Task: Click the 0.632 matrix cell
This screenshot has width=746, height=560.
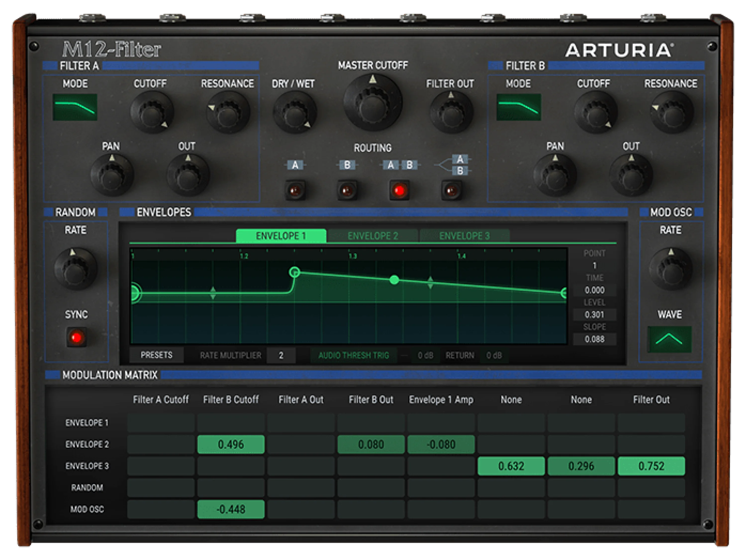Action: point(511,466)
